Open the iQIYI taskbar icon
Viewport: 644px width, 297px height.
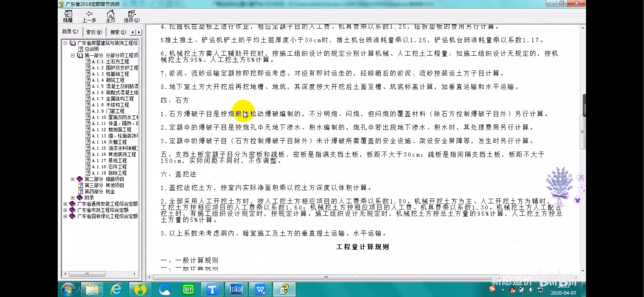point(188,289)
